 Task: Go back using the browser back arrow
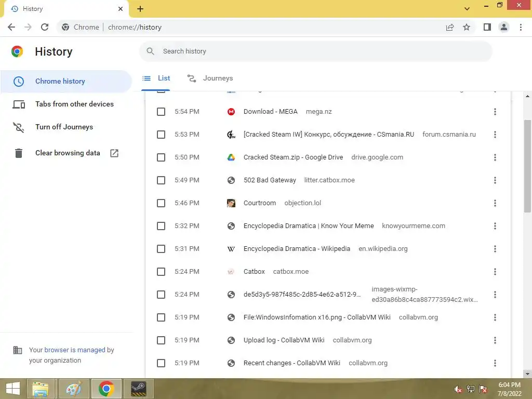point(11,27)
